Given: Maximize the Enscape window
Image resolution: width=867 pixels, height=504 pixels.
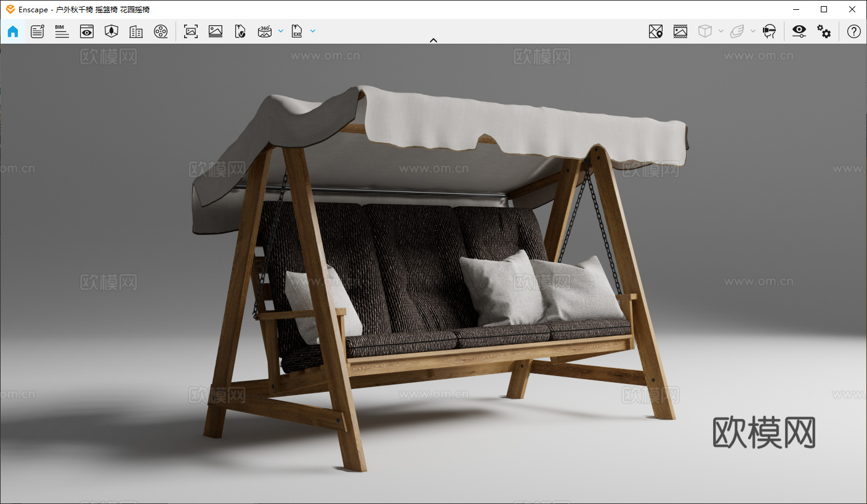Looking at the screenshot, I should pyautogui.click(x=824, y=9).
